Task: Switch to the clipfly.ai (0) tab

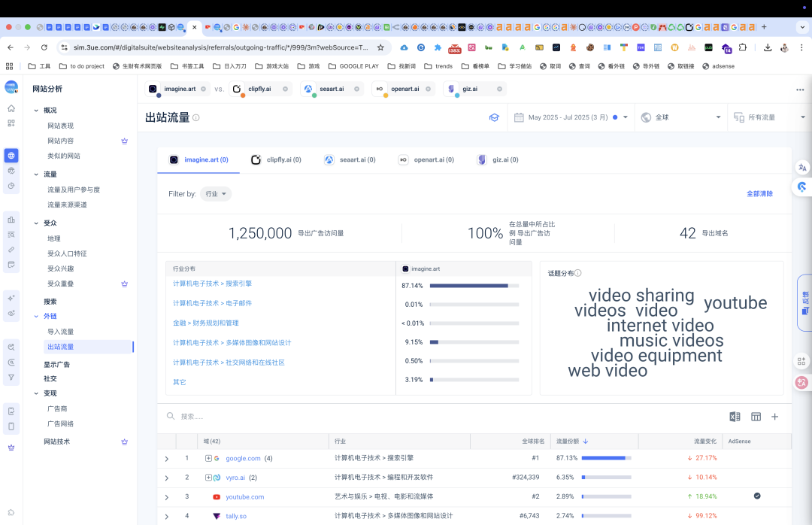Action: (276, 159)
